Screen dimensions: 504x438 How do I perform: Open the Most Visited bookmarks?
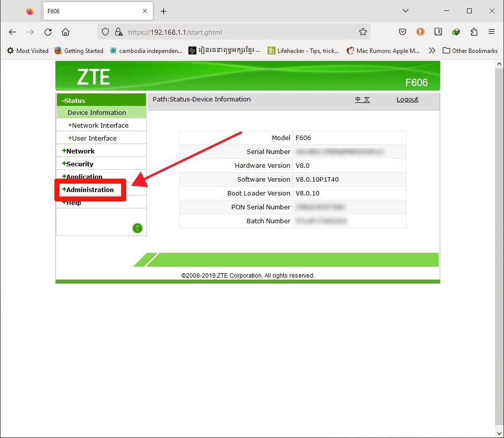click(x=28, y=51)
